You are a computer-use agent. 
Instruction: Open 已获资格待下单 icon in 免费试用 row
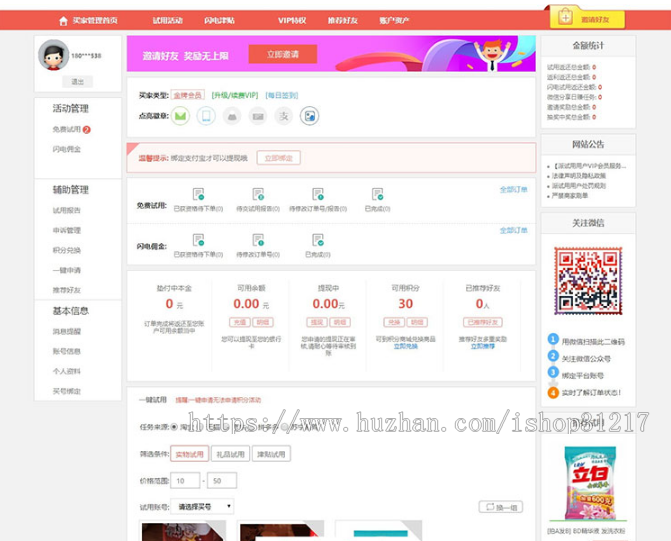(198, 194)
